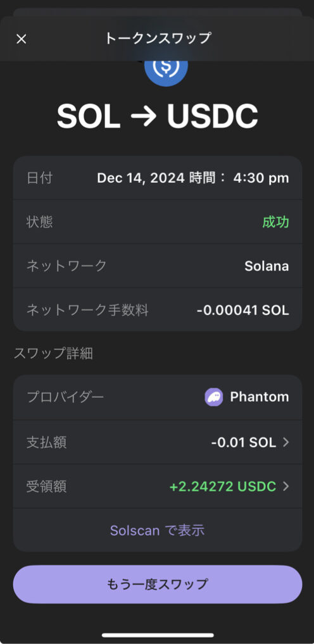Expand the -0.01 SOL payment chevron
Image resolution: width=314 pixels, height=644 pixels.
pos(287,442)
